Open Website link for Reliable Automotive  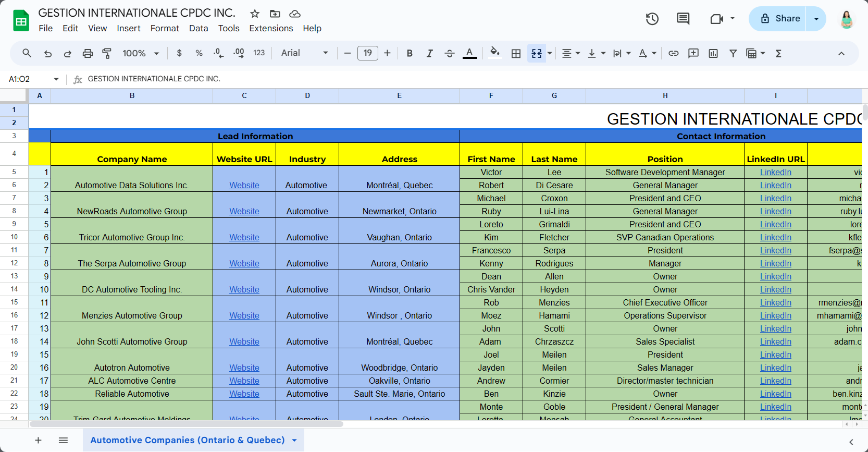[x=244, y=394]
